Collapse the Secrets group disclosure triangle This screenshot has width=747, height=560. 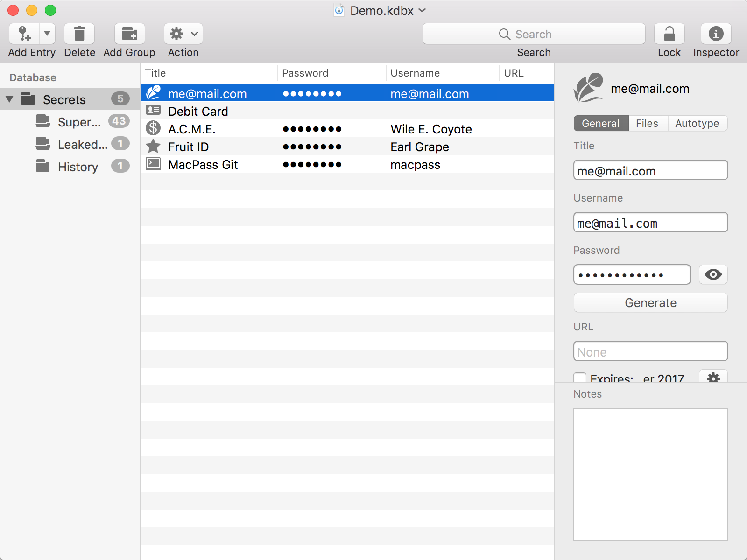coord(9,99)
